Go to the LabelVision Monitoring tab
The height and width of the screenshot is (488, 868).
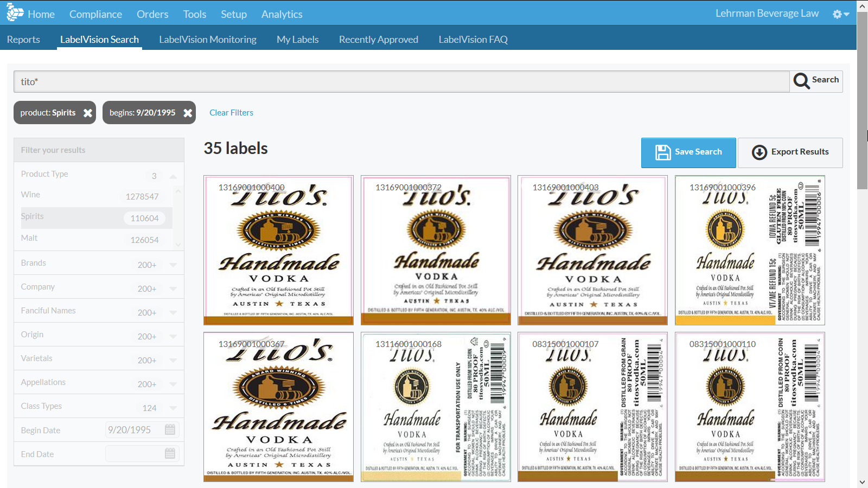click(208, 39)
